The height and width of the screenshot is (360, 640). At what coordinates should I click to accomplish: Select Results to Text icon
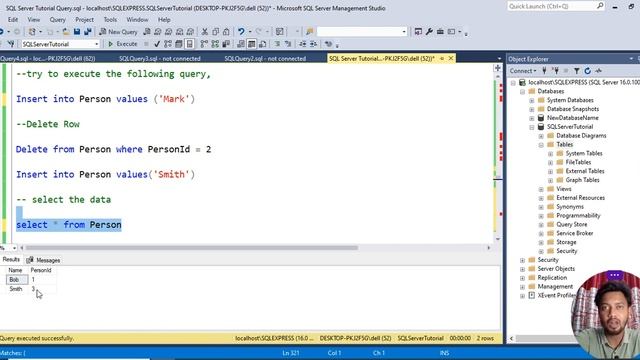[241, 44]
